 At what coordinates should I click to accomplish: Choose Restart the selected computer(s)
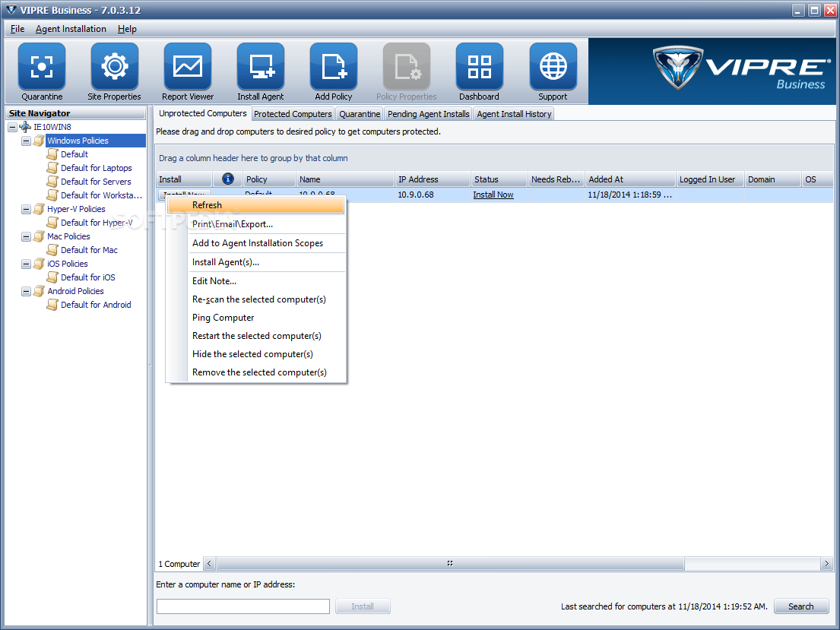255,336
